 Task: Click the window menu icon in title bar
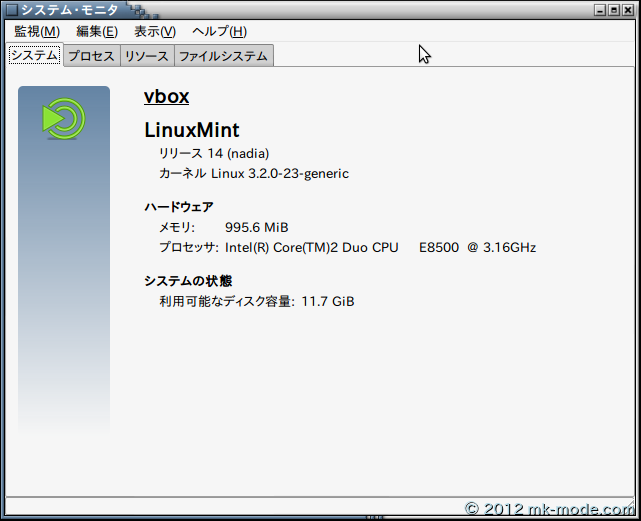(11, 9)
